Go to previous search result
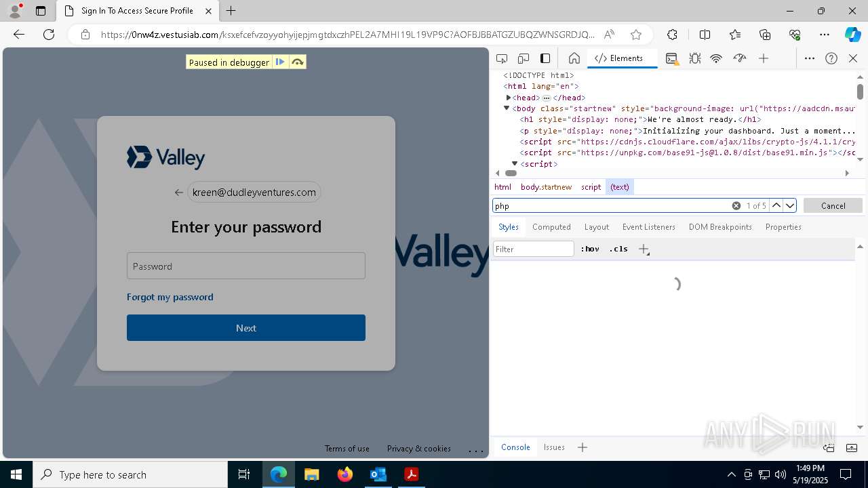Viewport: 868px width, 488px height. [x=776, y=205]
